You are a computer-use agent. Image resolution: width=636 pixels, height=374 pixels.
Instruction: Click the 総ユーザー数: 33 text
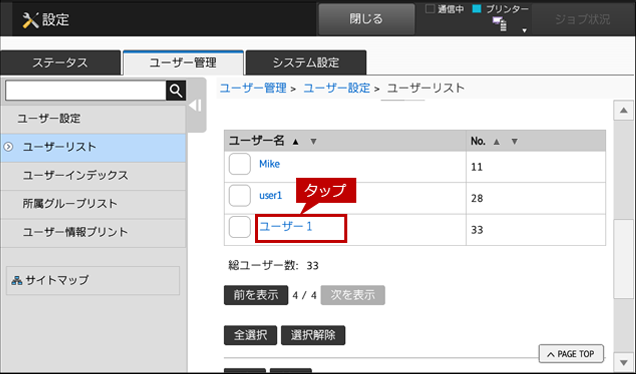click(273, 266)
